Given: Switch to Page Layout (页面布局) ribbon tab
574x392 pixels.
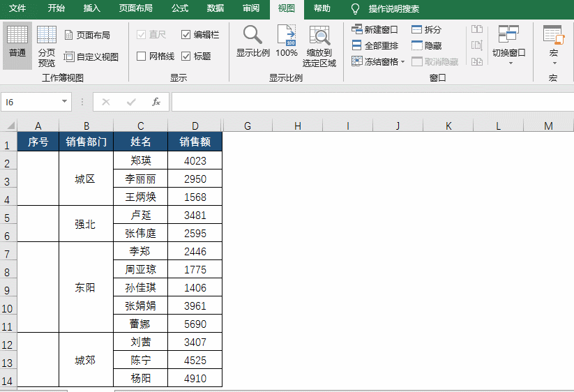Looking at the screenshot, I should (x=136, y=8).
